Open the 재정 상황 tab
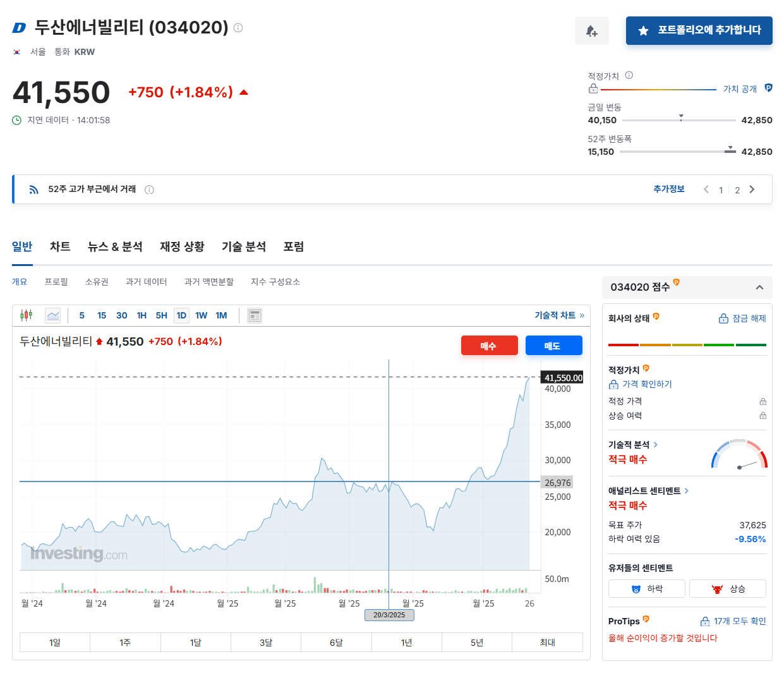 click(x=182, y=246)
